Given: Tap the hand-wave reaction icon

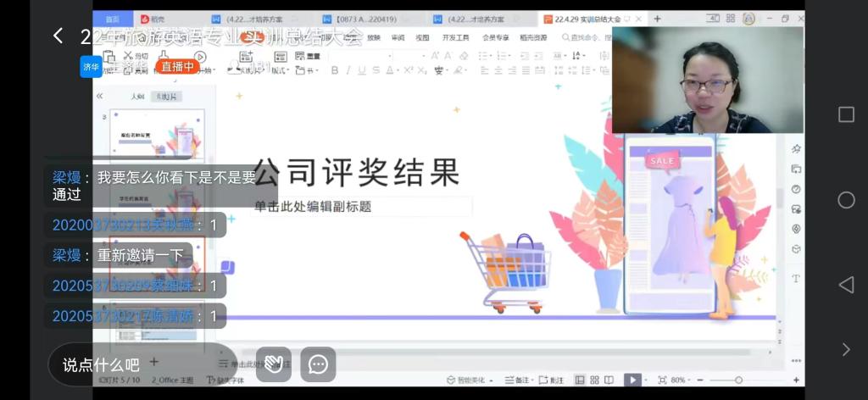Looking at the screenshot, I should 274,364.
